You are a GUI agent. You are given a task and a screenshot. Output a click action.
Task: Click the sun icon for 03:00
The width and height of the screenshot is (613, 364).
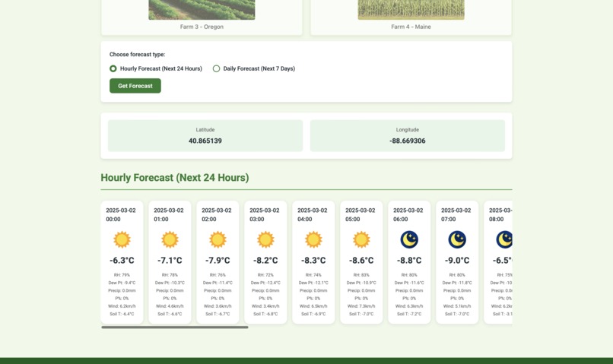click(265, 239)
